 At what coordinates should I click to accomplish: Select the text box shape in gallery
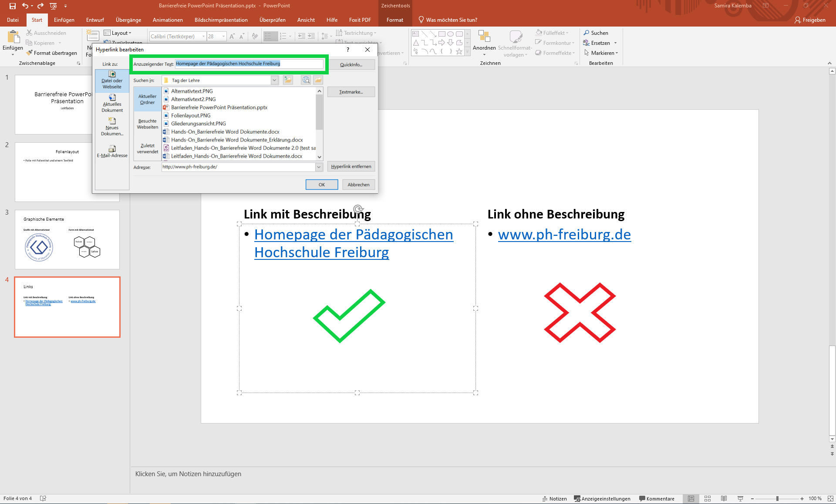tap(416, 34)
